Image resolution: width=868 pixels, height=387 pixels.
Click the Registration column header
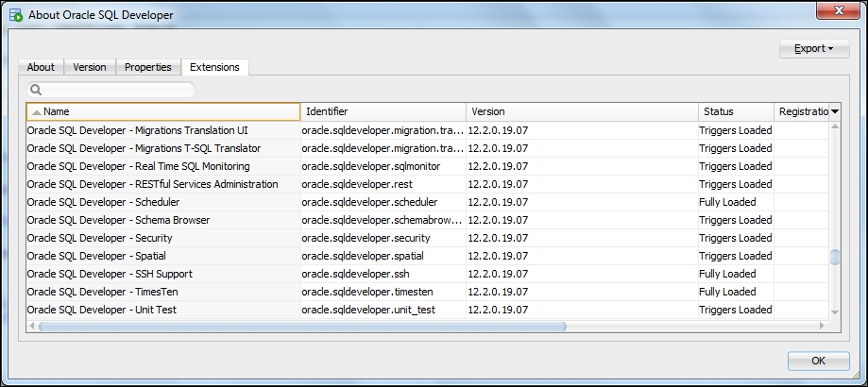tap(802, 111)
